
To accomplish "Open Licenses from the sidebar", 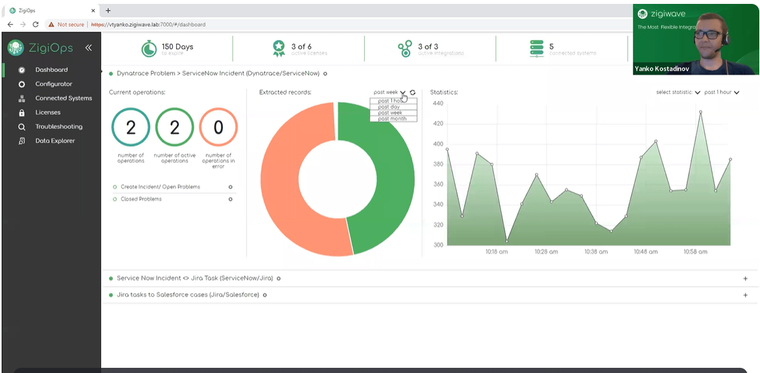I will tap(48, 112).
